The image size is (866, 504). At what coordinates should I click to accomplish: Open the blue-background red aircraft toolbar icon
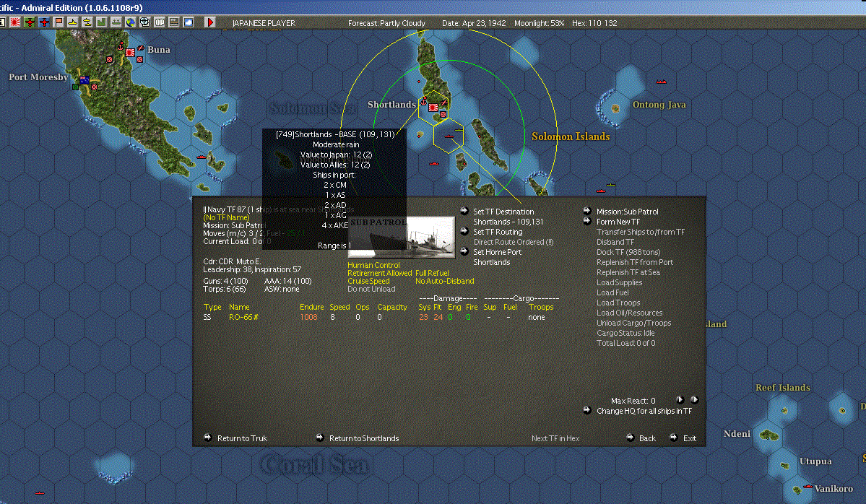pos(44,22)
